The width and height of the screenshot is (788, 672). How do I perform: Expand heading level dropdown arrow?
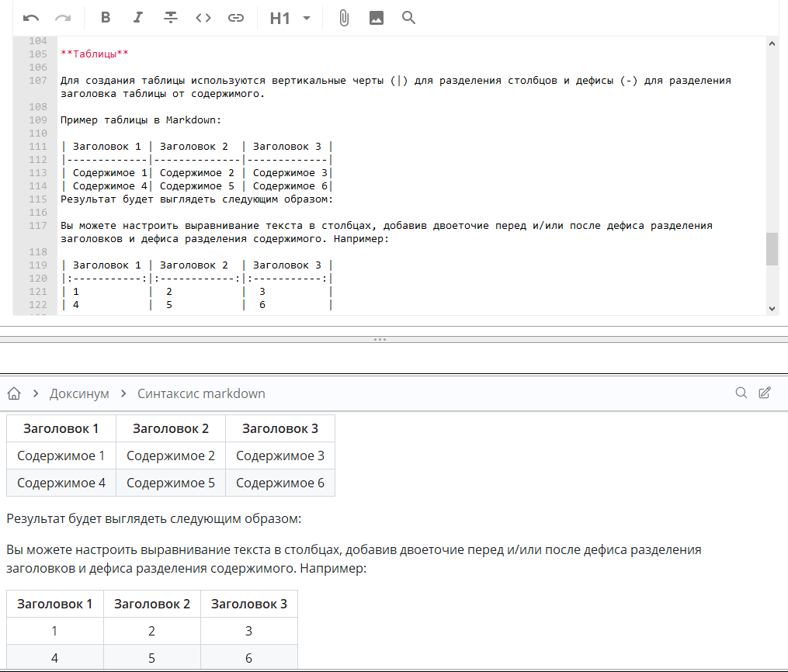pos(307,18)
